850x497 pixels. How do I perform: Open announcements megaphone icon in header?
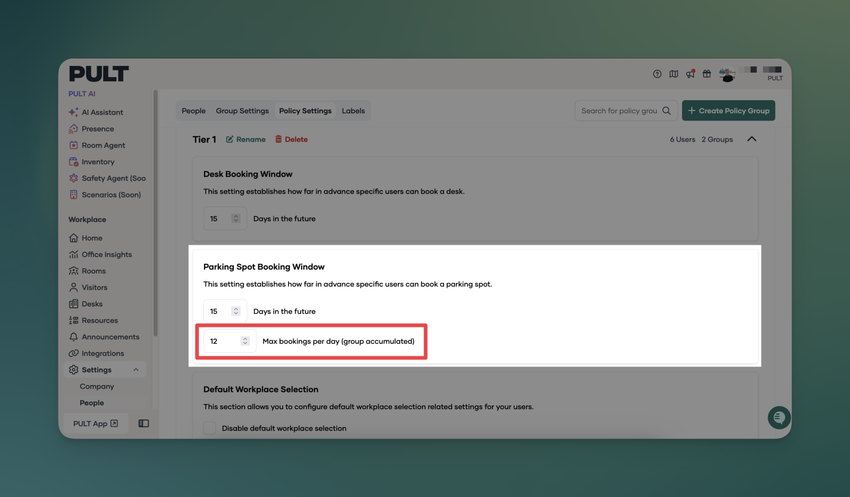click(690, 74)
